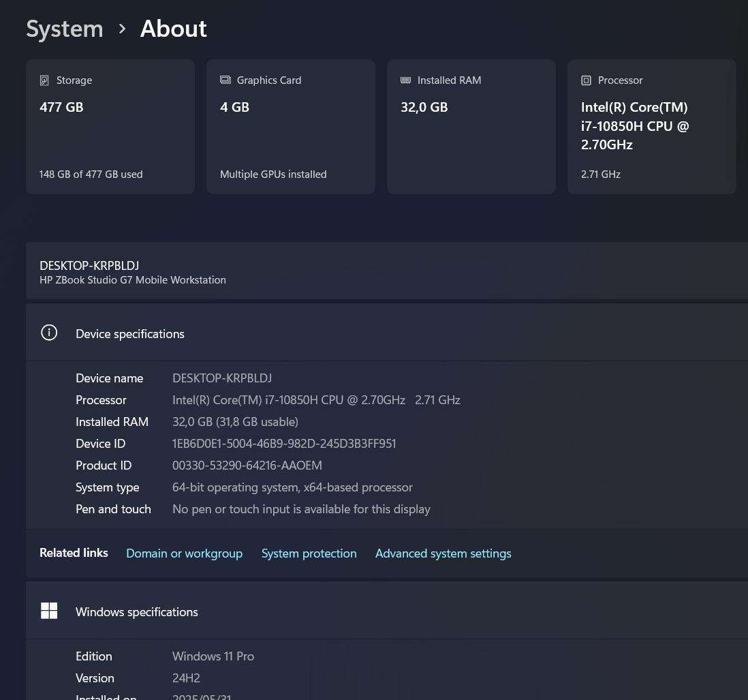Viewport: 748px width, 700px height.
Task: Click the Installed RAM summary card
Action: point(471,126)
